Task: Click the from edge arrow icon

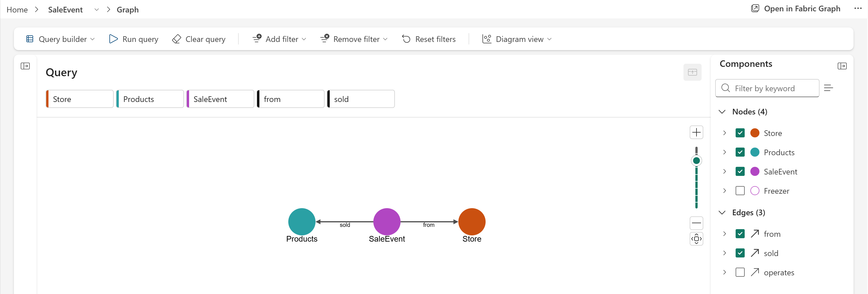Action: point(755,233)
